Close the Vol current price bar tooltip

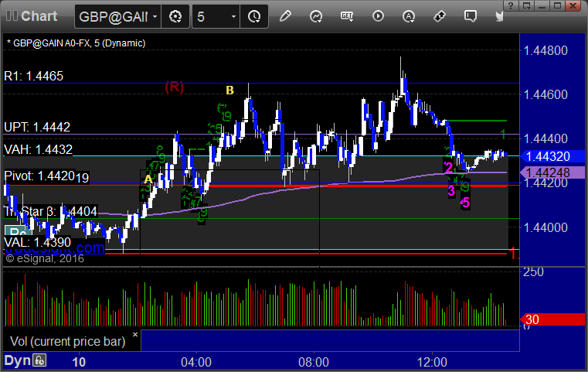135,334
